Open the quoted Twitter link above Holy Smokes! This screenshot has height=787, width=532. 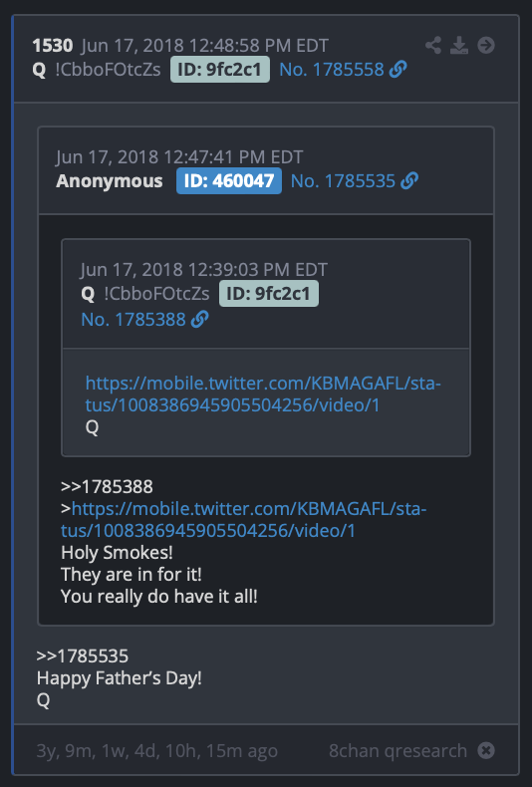point(244,519)
